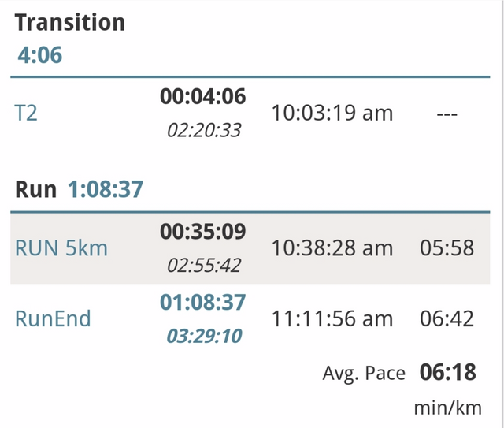Click the RUN 5km split time 00:35:09
Viewport: 504px width, 428px height.
[203, 232]
